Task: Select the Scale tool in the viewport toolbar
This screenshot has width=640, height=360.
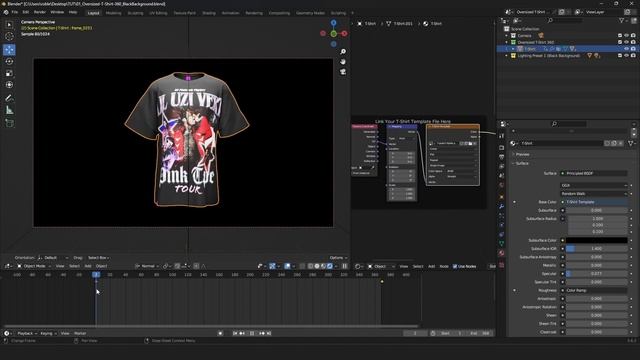Action: pos(9,73)
